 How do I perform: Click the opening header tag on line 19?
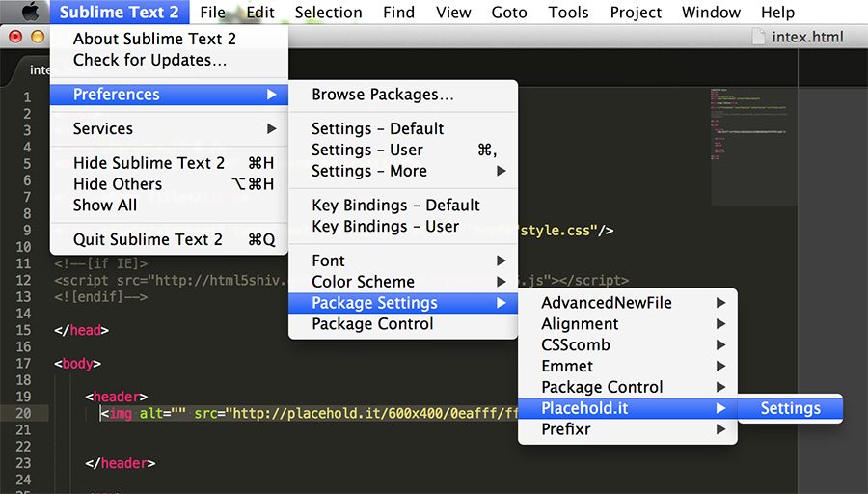click(x=117, y=397)
